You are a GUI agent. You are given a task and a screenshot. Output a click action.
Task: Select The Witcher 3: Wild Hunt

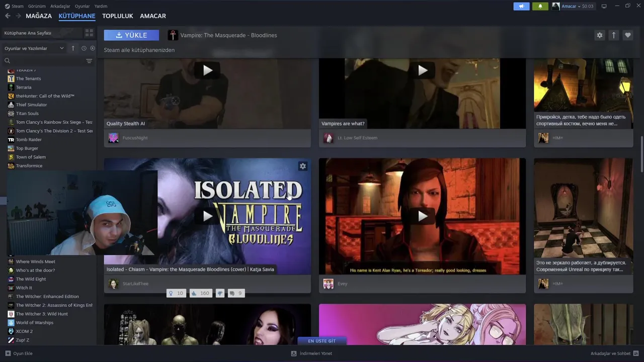[x=42, y=314]
